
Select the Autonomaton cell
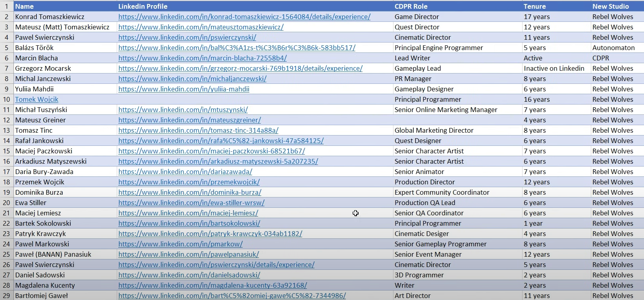[x=617, y=48]
